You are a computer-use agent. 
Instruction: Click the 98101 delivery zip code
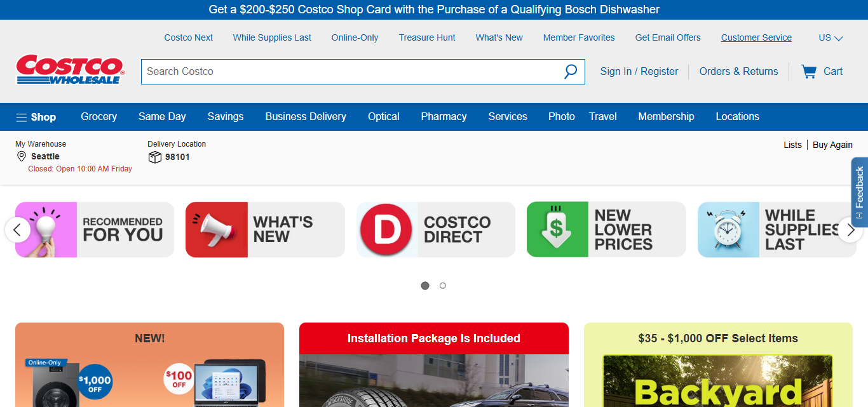pos(177,157)
